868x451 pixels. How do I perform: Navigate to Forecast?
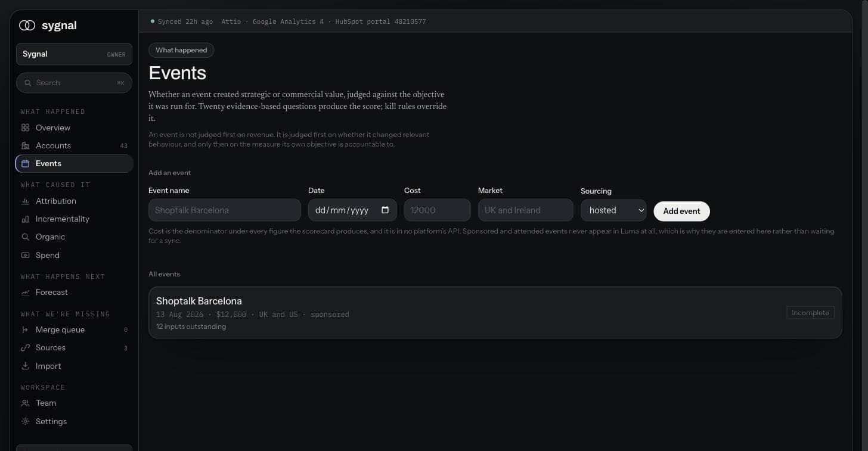74,293
